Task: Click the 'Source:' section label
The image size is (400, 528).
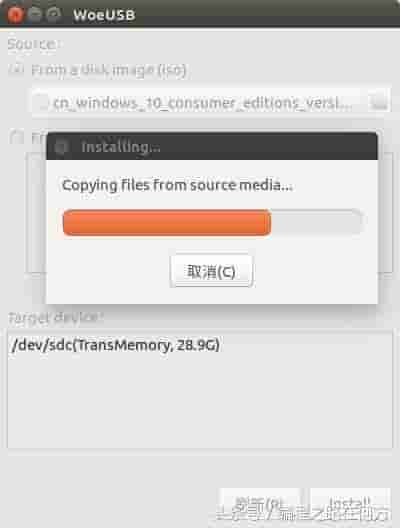Action: pos(34,44)
